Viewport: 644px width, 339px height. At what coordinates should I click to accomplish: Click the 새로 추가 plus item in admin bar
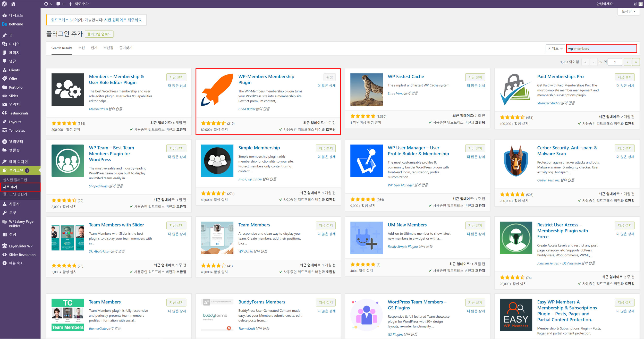79,4
